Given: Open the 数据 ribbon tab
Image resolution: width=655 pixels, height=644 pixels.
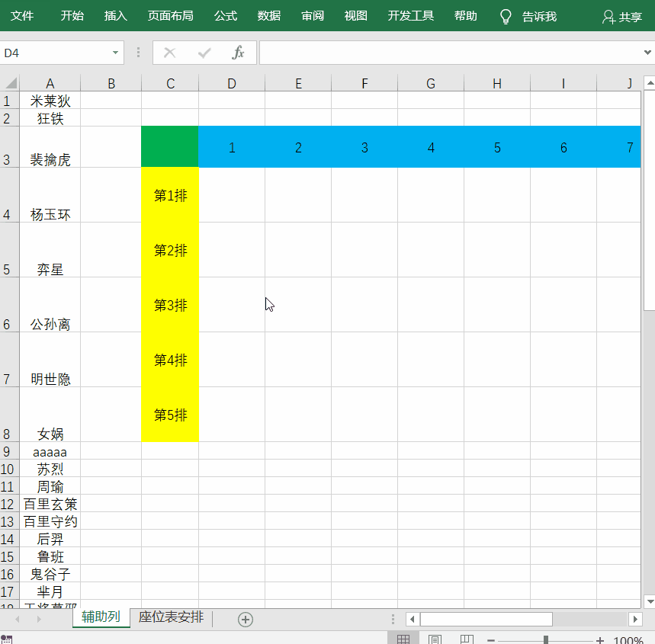Looking at the screenshot, I should click(x=269, y=16).
